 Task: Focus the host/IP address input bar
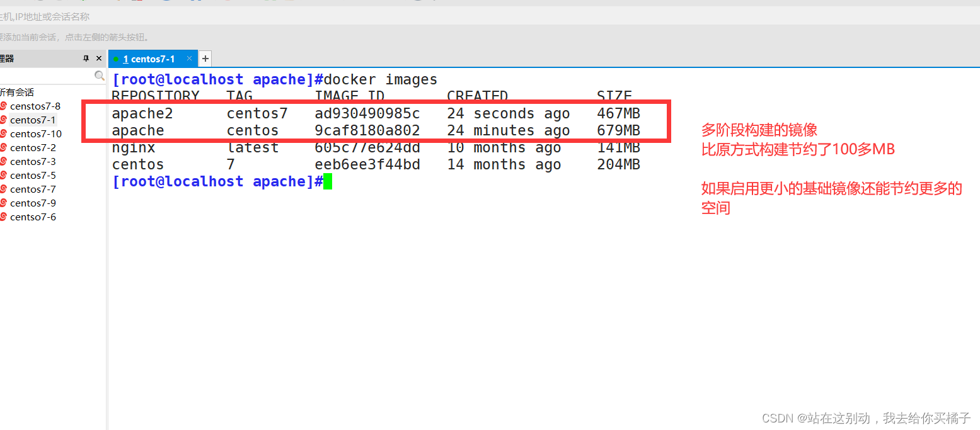click(490, 16)
